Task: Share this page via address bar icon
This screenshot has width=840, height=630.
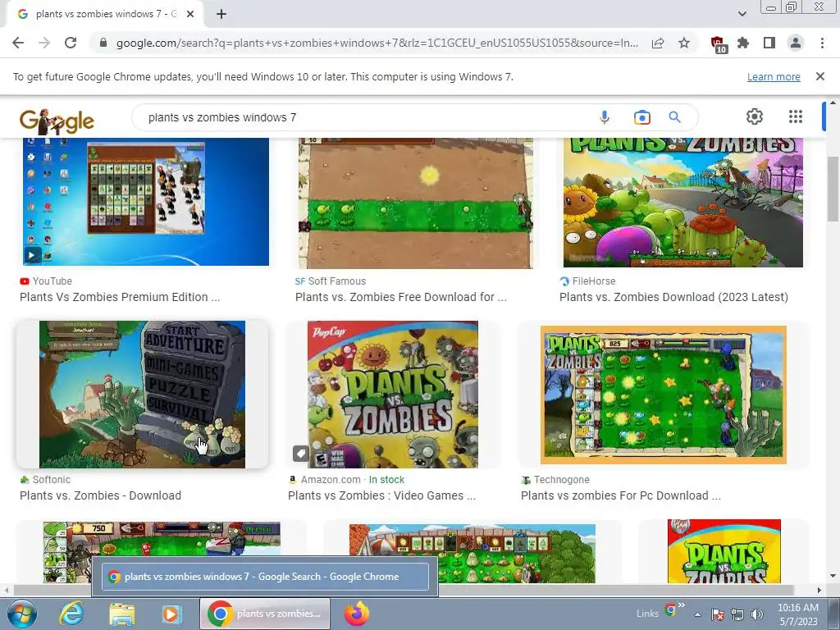Action: pyautogui.click(x=658, y=43)
